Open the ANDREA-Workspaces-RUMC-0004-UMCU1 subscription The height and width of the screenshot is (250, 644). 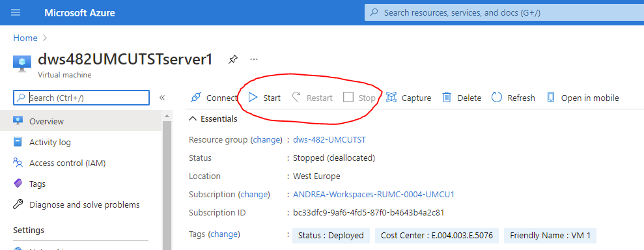[x=374, y=194]
